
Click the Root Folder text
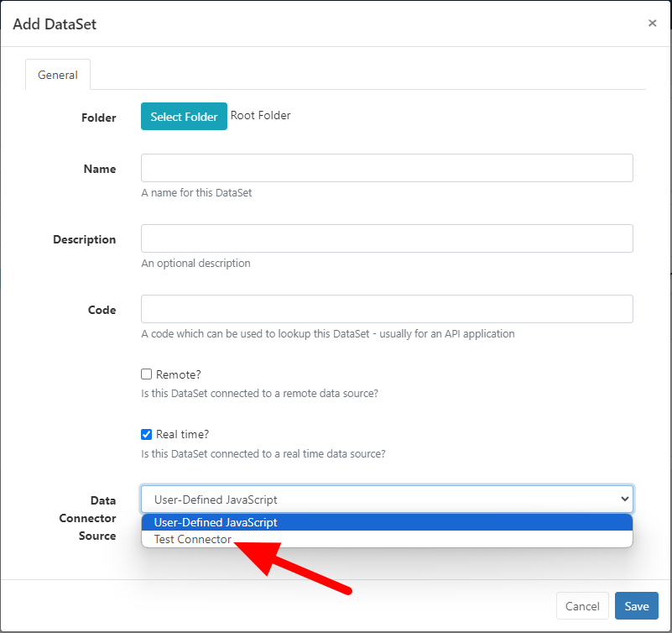(x=261, y=116)
